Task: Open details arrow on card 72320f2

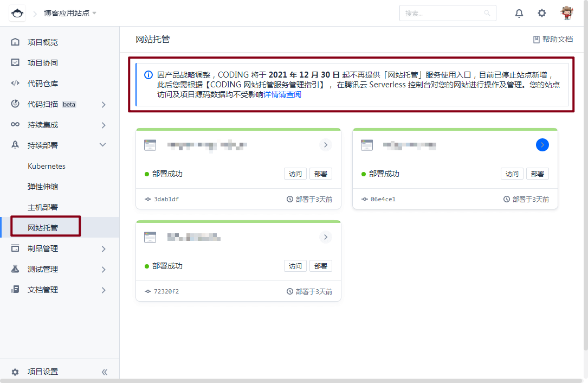Action: (326, 237)
